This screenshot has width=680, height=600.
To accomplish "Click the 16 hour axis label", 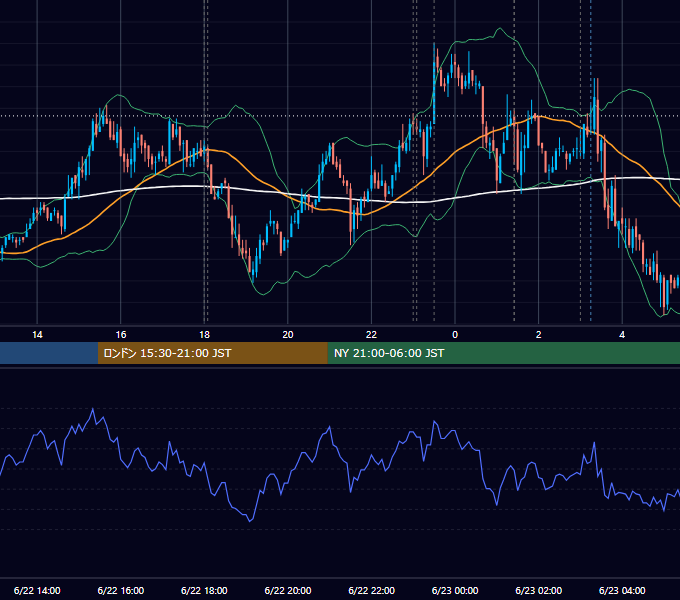I will pyautogui.click(x=121, y=335).
